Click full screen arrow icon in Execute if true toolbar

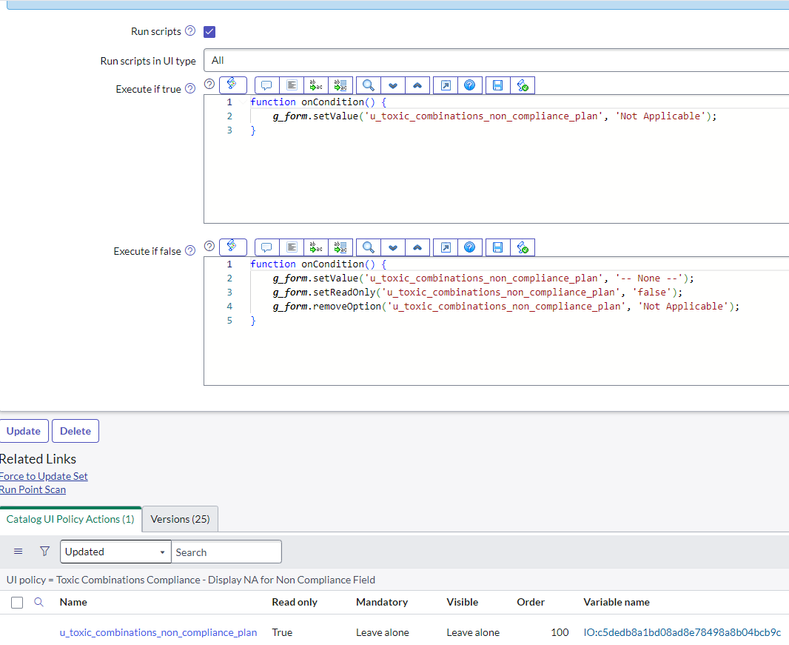click(x=446, y=86)
